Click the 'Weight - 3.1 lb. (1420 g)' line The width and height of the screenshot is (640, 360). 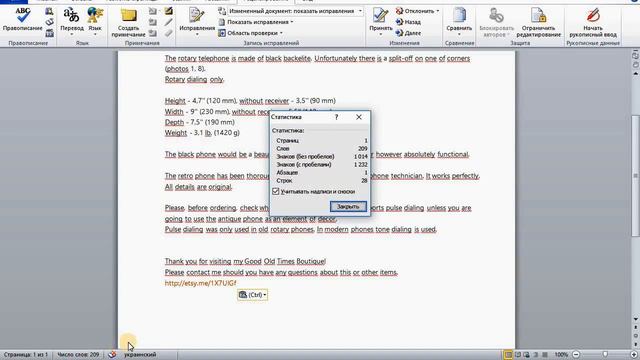[202, 133]
